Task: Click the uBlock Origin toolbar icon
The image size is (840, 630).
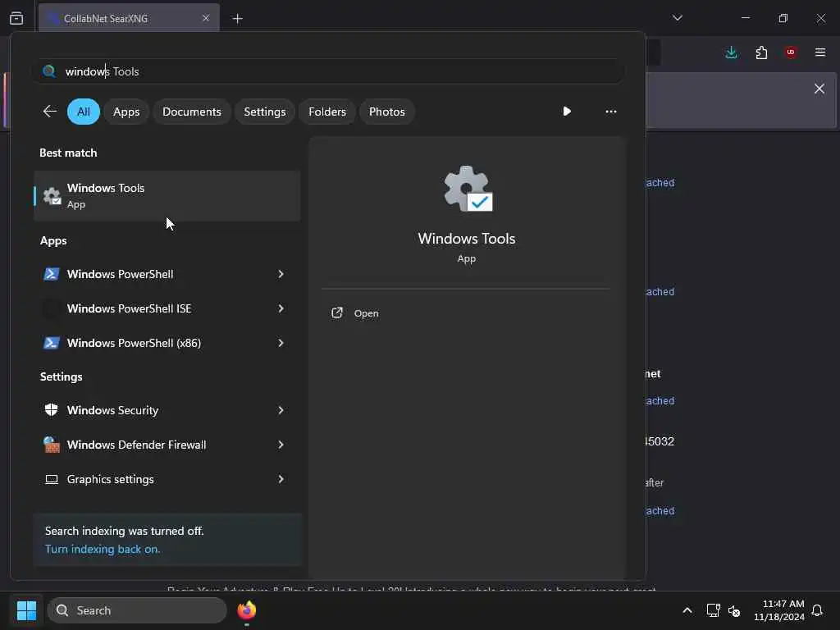Action: point(791,52)
